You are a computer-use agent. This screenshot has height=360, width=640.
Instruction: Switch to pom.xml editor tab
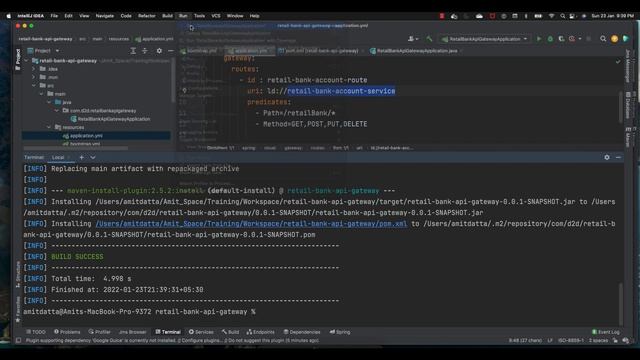coord(318,51)
